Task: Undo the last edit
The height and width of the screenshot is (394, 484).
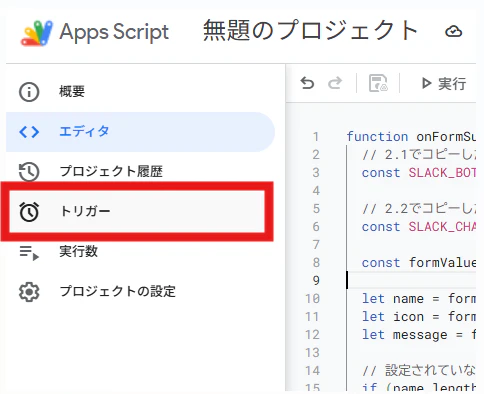Action: point(307,83)
